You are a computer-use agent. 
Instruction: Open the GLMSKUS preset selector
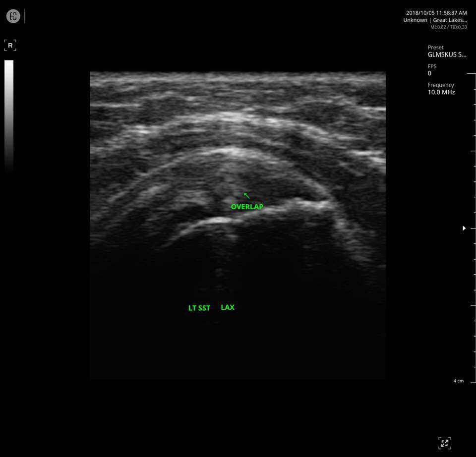tap(447, 55)
